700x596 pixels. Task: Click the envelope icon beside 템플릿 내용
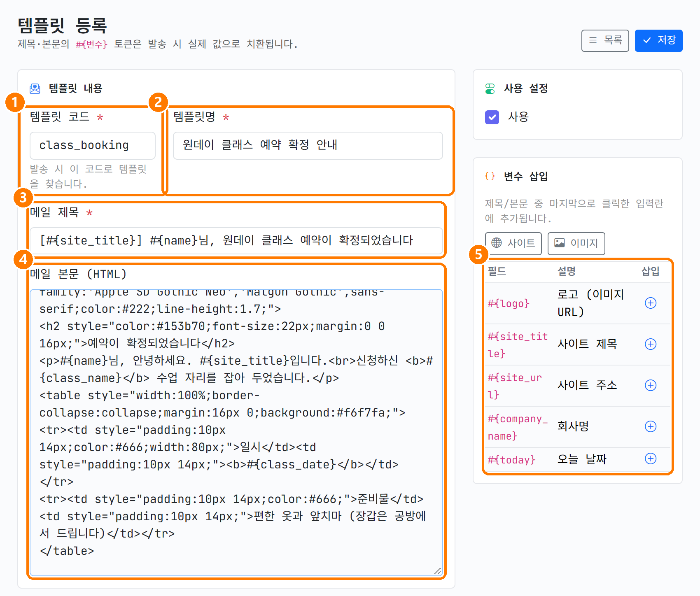coord(35,88)
